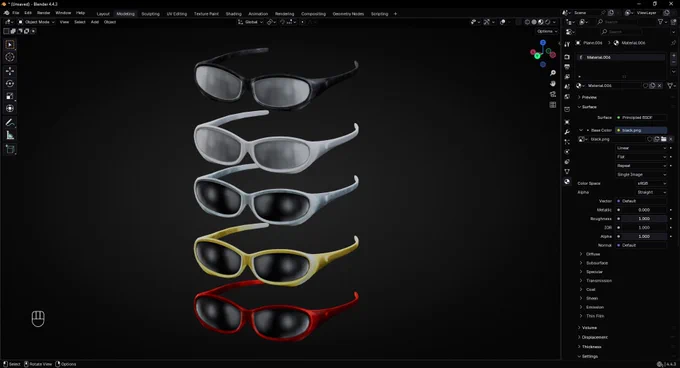Open the Render properties tab
The width and height of the screenshot is (680, 368).
(x=567, y=57)
